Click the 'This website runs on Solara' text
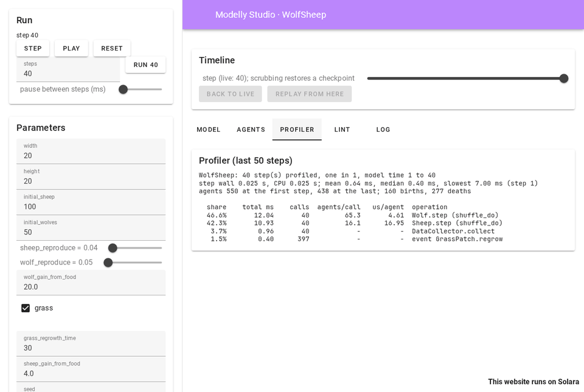Screen dimensions: 584x392 coord(534,382)
